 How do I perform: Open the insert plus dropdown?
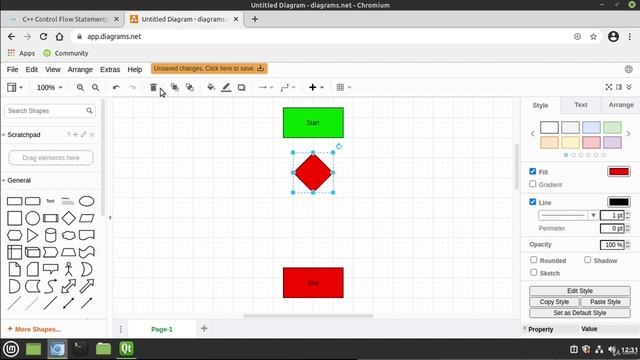tap(316, 87)
